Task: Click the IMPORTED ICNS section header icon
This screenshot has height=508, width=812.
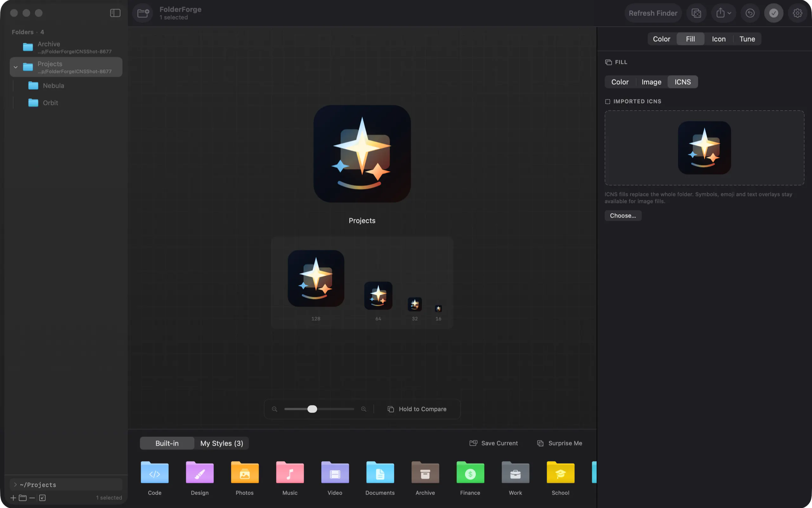Action: pyautogui.click(x=608, y=102)
